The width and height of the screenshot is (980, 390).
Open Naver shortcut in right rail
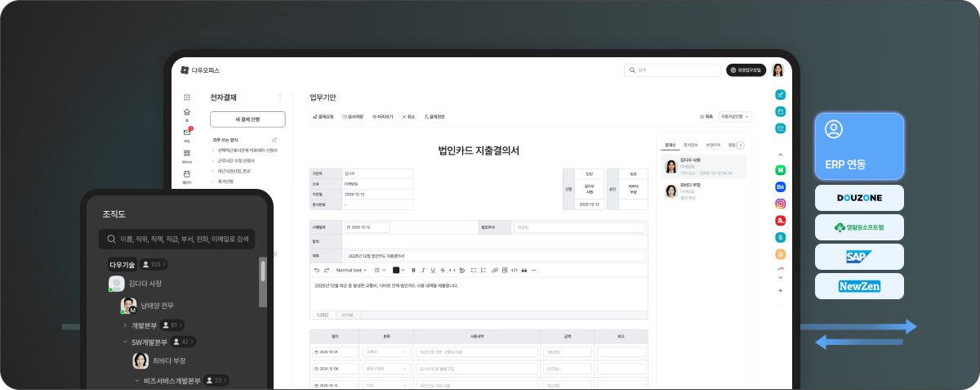coord(781,170)
